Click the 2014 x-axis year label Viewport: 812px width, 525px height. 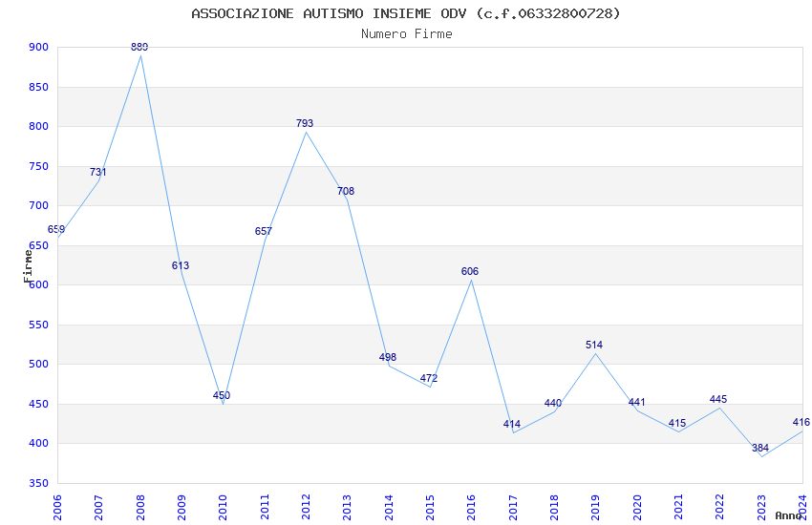coord(389,507)
